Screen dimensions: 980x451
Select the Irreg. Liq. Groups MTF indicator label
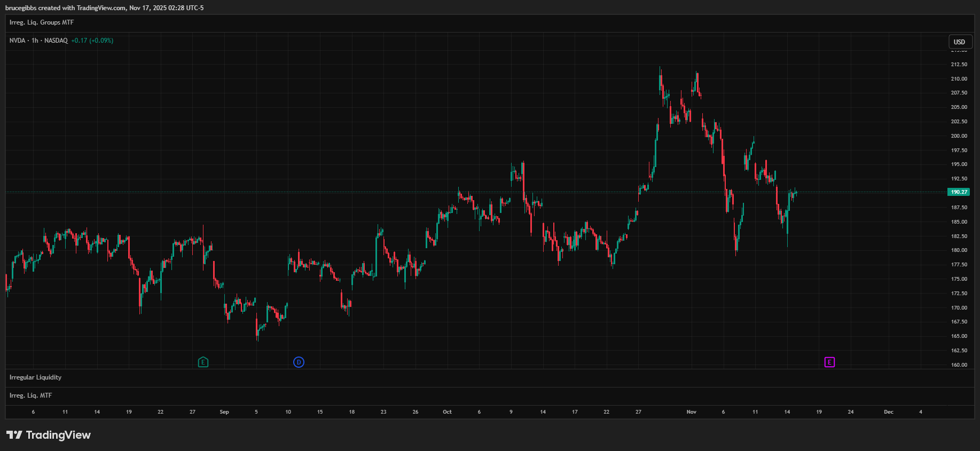pos(42,22)
